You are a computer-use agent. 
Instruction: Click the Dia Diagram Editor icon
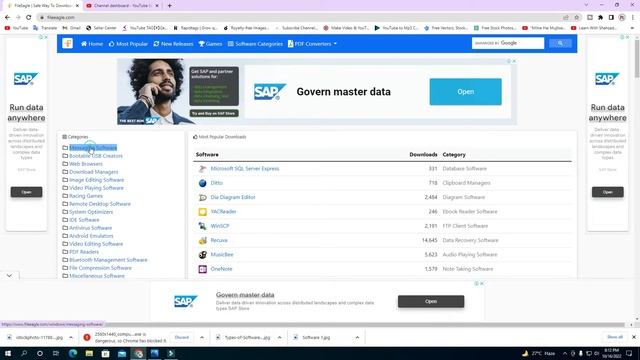point(202,197)
